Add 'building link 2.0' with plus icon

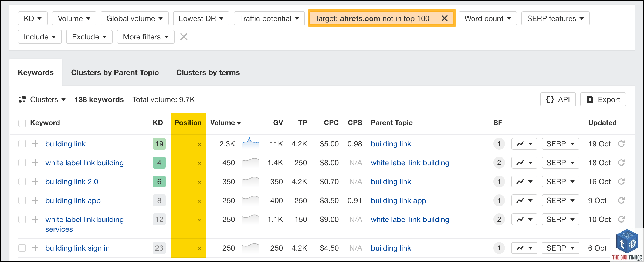[x=35, y=182]
